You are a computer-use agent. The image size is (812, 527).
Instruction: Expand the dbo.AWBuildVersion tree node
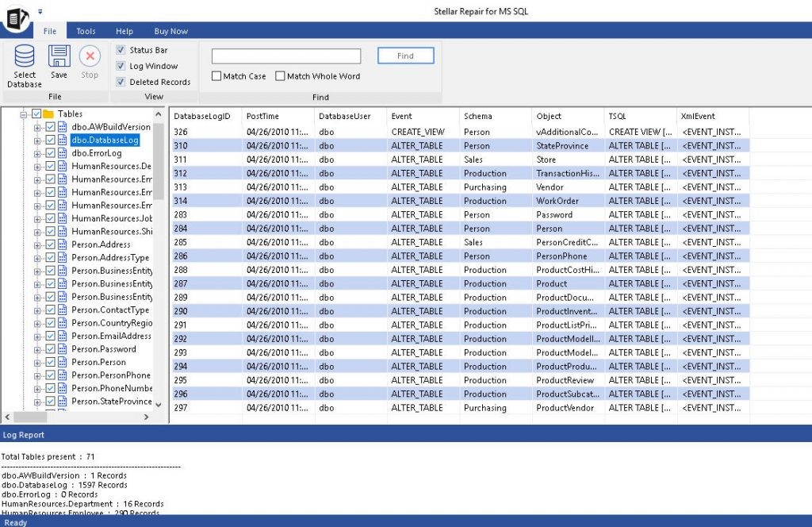tap(37, 127)
